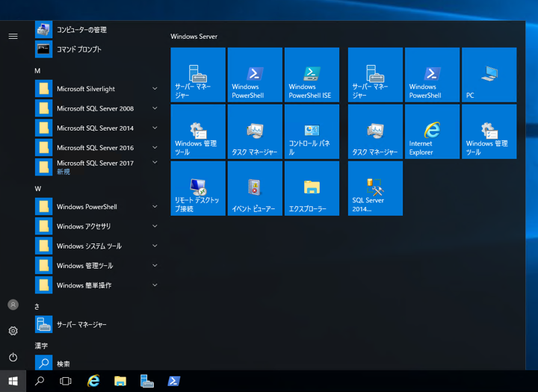Open Server Manager from the taskbar

tap(147, 381)
